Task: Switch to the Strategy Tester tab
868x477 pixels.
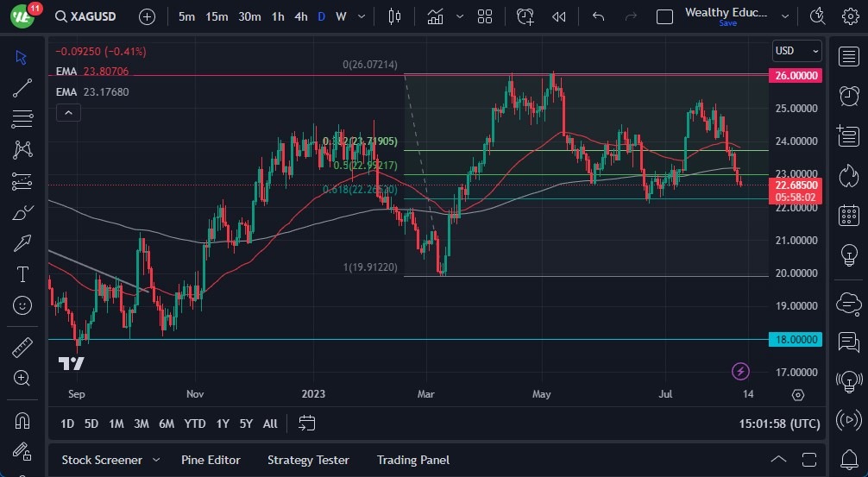Action: (308, 460)
